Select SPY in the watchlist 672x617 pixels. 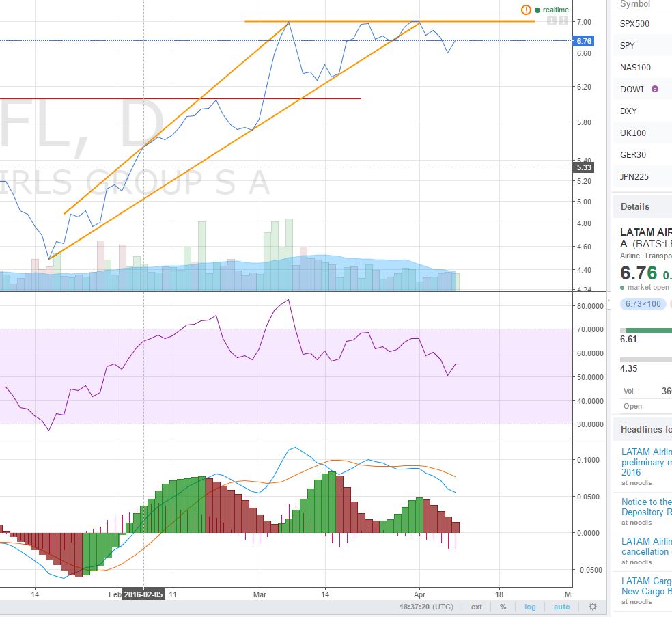coord(643,46)
